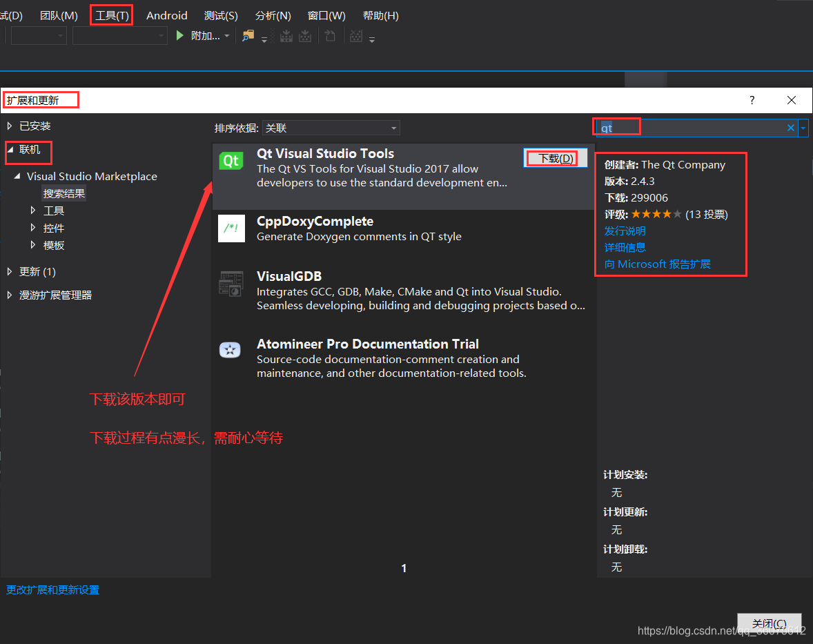813x644 pixels.
Task: Expand the 工具 subcategory
Action: coord(33,210)
